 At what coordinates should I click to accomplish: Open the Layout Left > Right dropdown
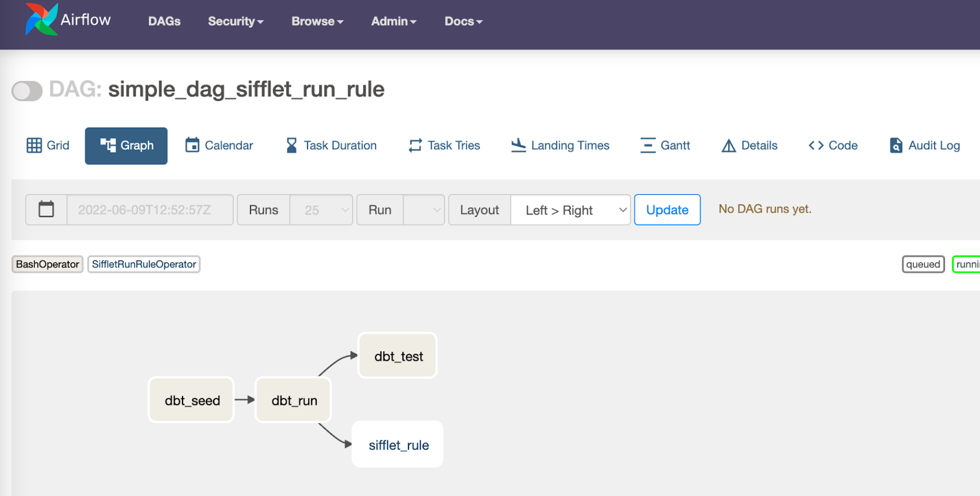(570, 210)
